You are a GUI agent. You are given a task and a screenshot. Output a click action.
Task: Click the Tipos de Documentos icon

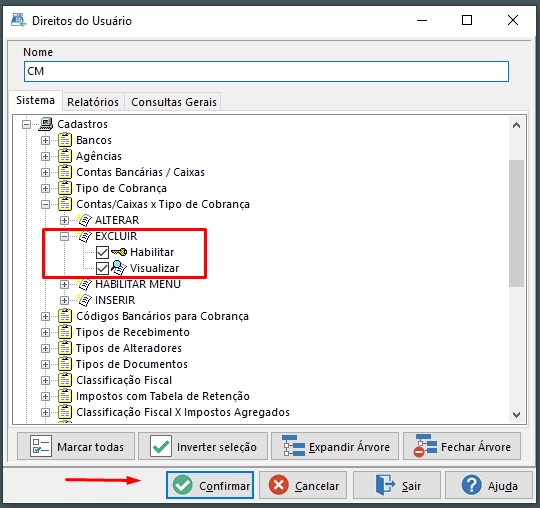click(65, 364)
